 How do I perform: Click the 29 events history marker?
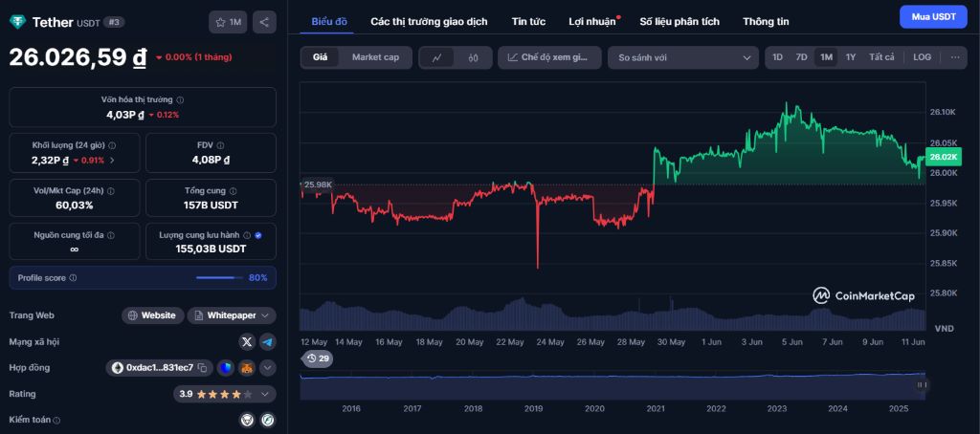point(317,358)
